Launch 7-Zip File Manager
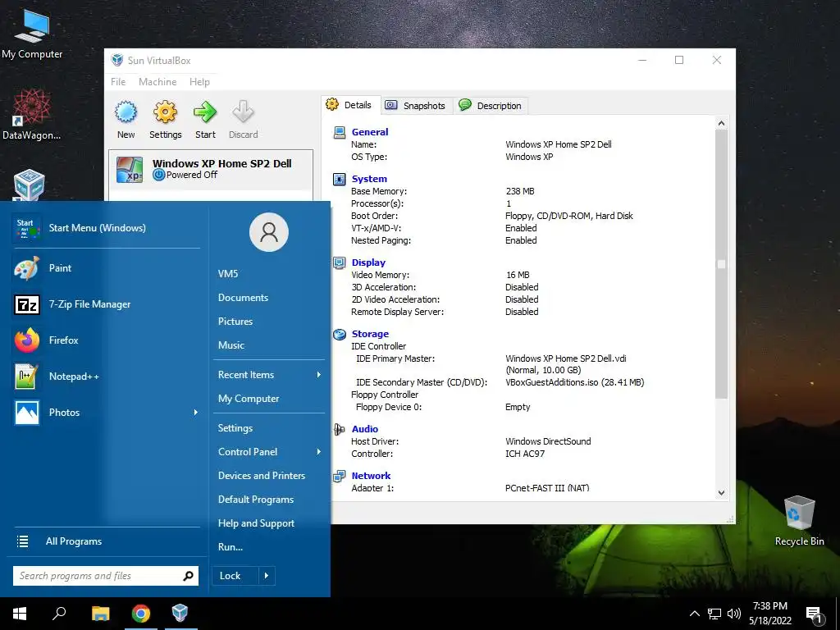 pos(107,304)
